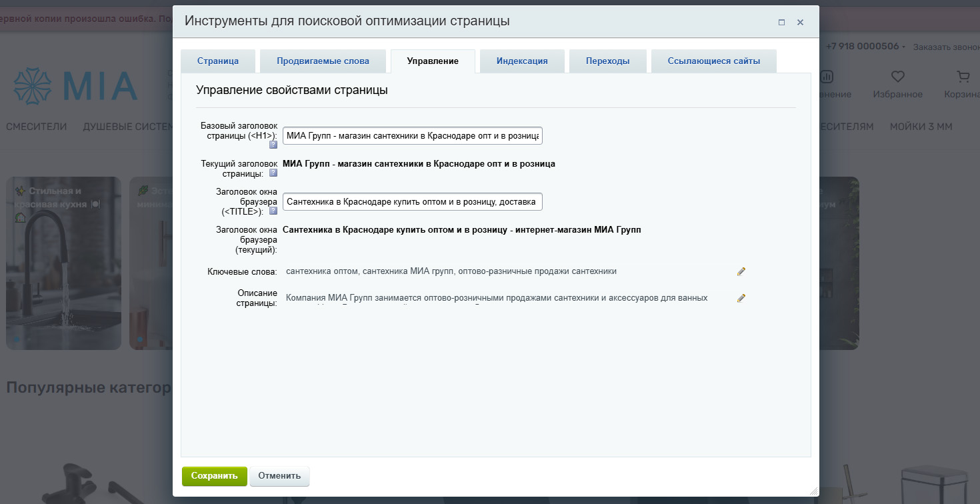Open help hint for Заголовок окна браузера TITLE
This screenshot has width=980, height=504.
tap(273, 211)
